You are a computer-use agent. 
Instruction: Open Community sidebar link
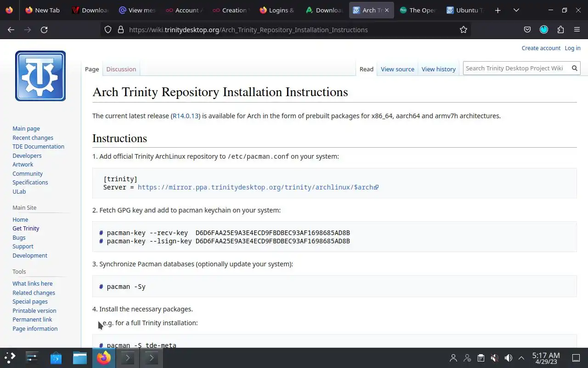tap(28, 173)
